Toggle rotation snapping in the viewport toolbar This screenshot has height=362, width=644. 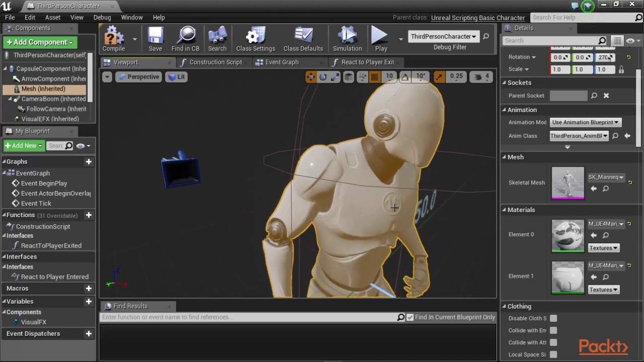[x=405, y=76]
